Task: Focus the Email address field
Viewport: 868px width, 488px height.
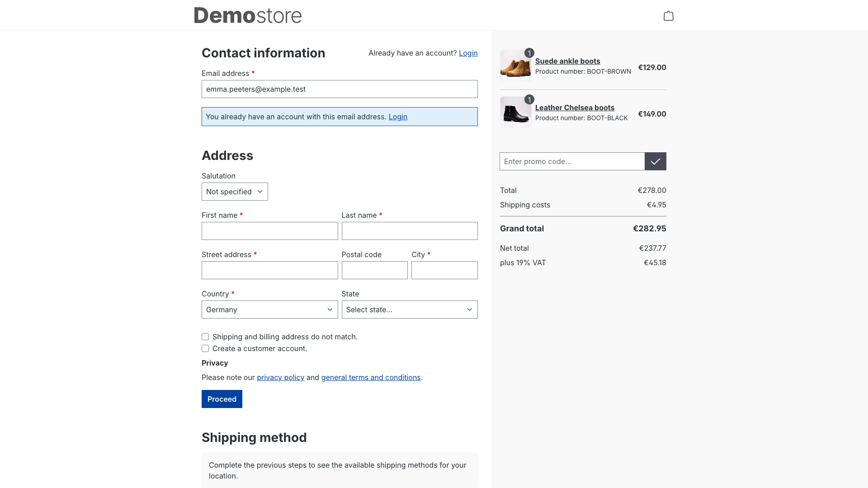Action: coord(340,89)
